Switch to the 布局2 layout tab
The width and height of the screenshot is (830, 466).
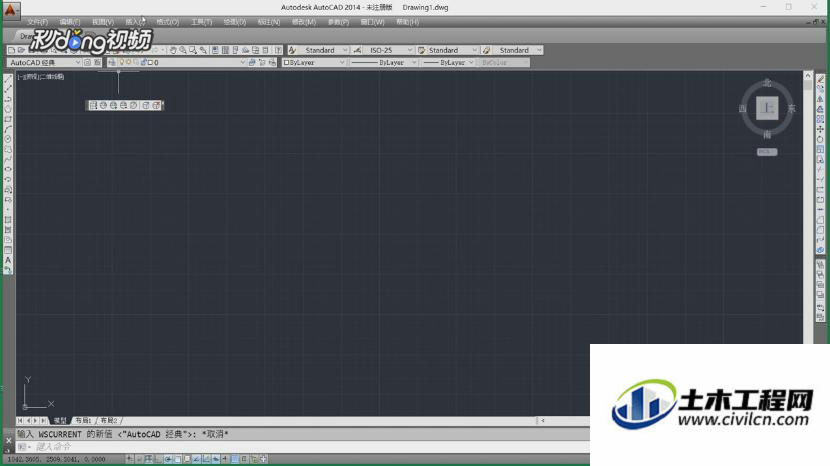pos(109,420)
